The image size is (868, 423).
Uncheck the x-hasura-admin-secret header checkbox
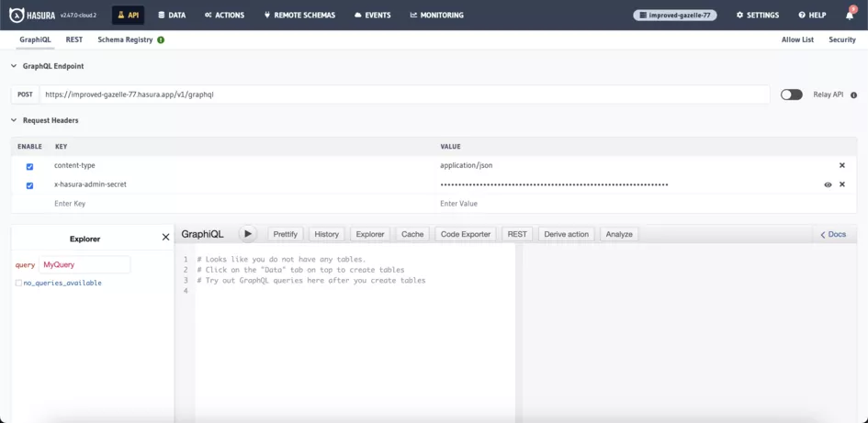pyautogui.click(x=30, y=185)
